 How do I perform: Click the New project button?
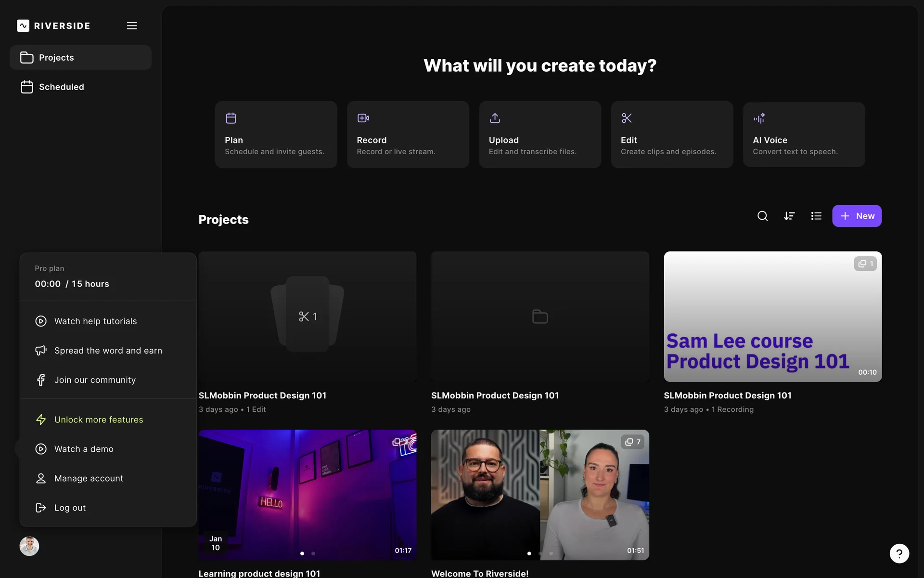(857, 216)
